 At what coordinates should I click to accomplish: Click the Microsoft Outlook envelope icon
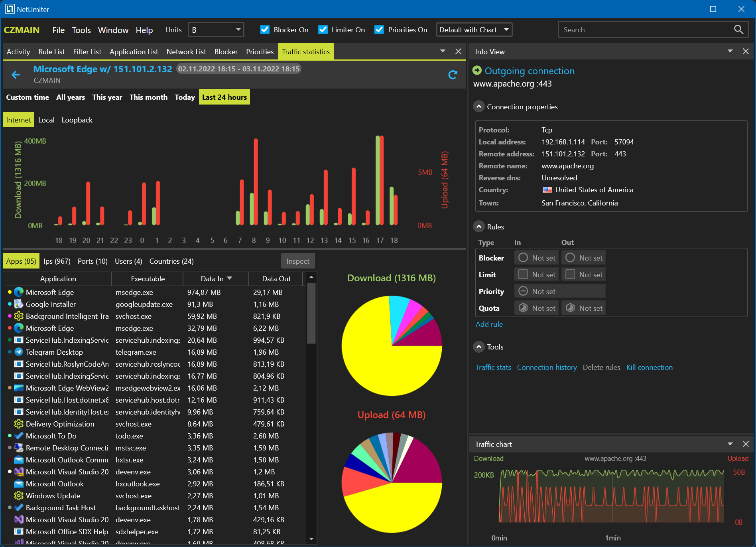19,484
